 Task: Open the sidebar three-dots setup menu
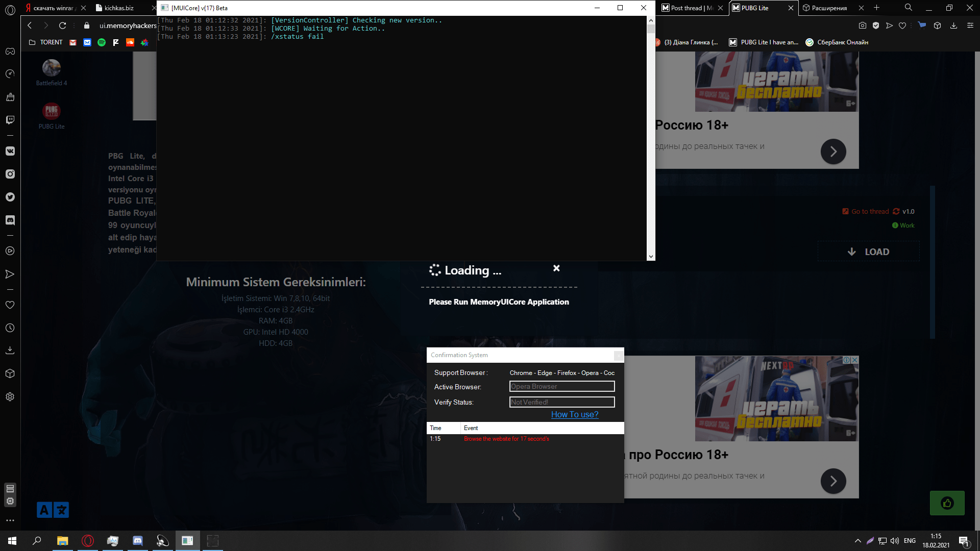pos(10,520)
